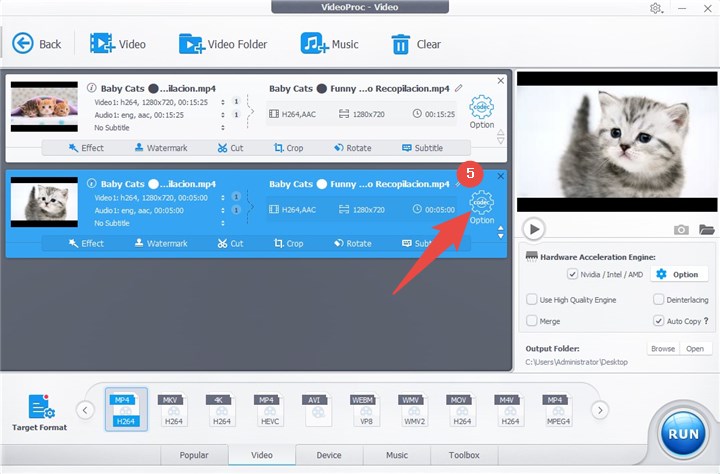Show info for the 00:05:00 video
The image size is (720, 474).
tap(91, 183)
